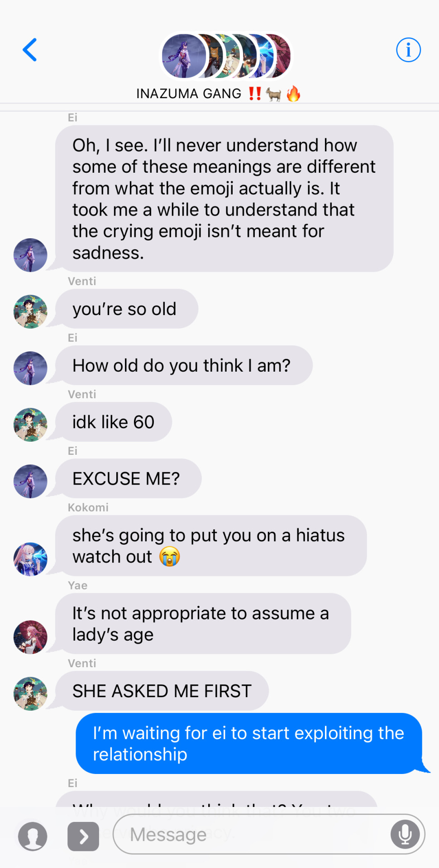
Task: Tap Kokomi's hiatus message bubble
Action: 211,546
